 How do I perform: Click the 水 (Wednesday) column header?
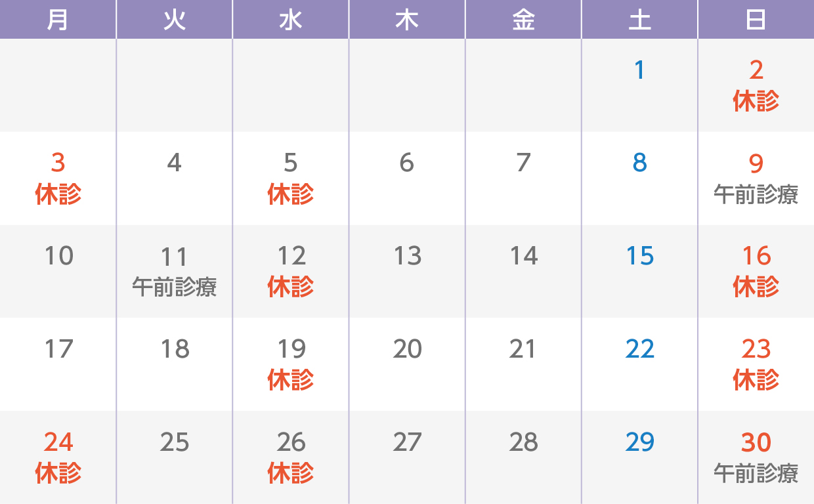pos(291,20)
